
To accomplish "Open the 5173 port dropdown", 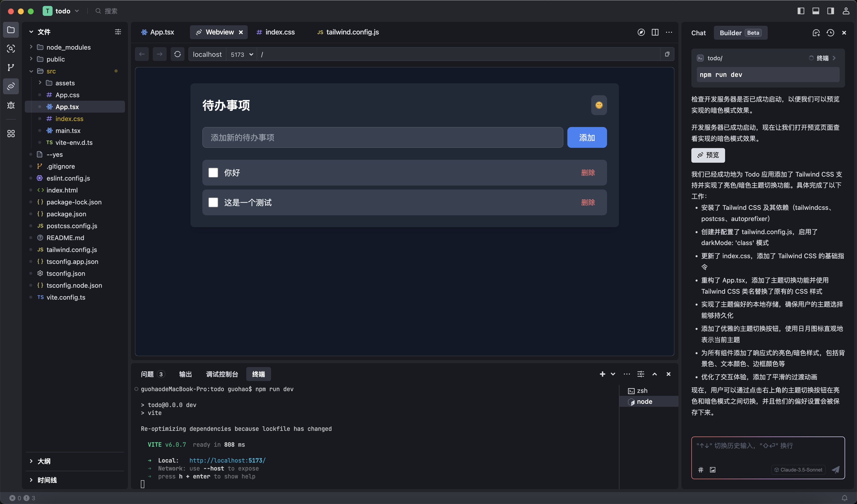I will click(242, 54).
